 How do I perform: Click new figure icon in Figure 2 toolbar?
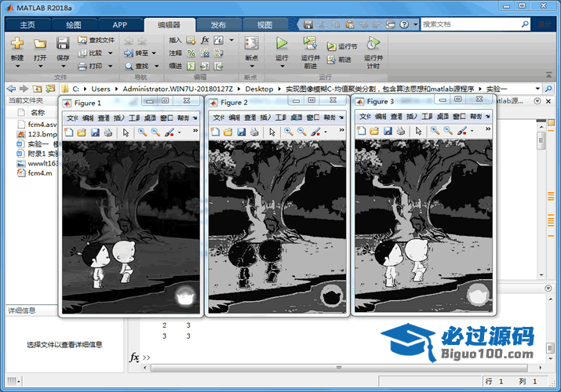click(216, 132)
